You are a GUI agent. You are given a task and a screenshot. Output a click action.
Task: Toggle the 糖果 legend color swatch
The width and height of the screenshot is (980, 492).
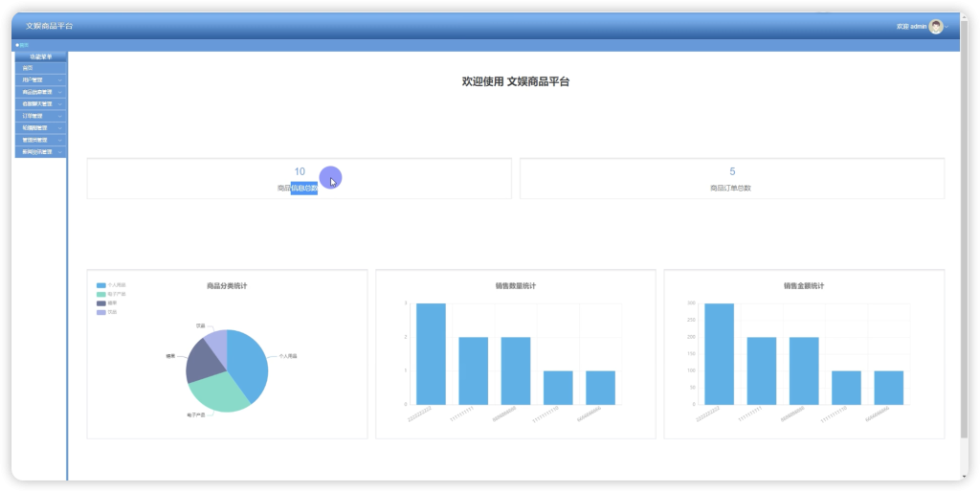pyautogui.click(x=101, y=303)
